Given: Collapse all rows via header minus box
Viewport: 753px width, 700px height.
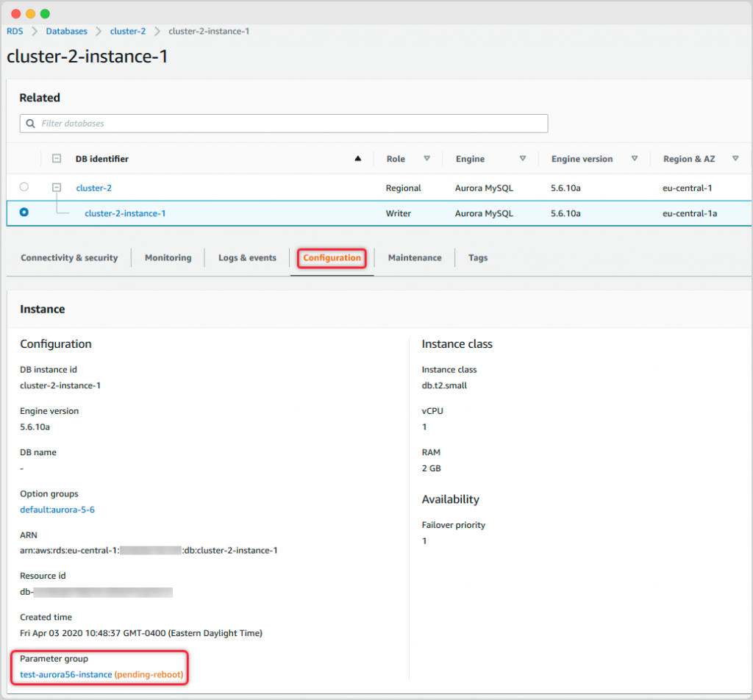Looking at the screenshot, I should click(57, 158).
